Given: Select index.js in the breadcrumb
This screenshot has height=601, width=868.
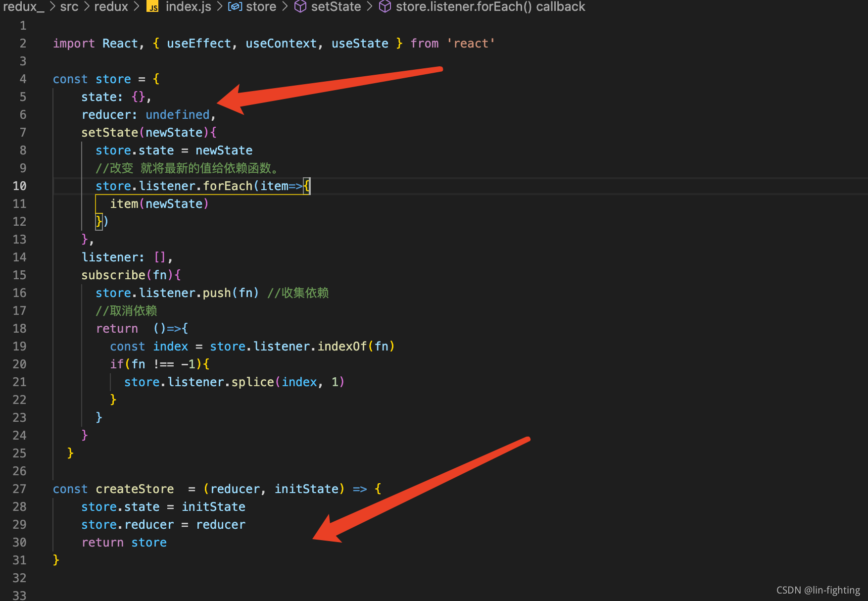Looking at the screenshot, I should tap(189, 7).
